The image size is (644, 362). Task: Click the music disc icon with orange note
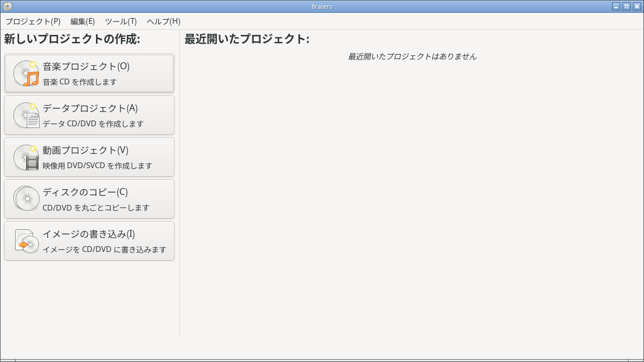[26, 73]
